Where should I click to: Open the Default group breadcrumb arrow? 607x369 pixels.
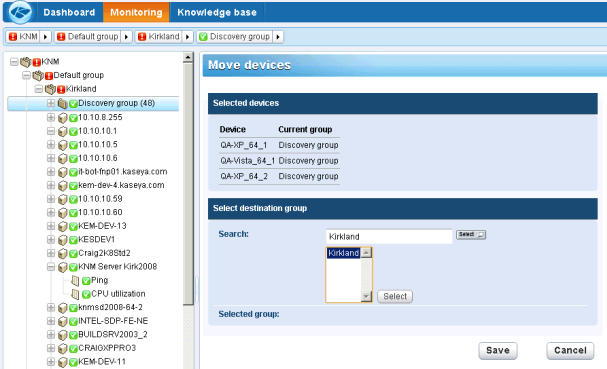click(x=126, y=37)
